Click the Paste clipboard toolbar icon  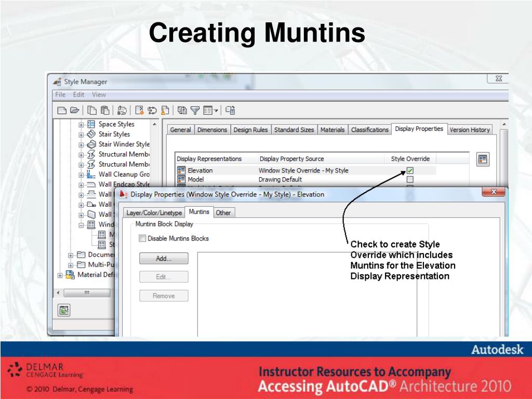coord(105,110)
